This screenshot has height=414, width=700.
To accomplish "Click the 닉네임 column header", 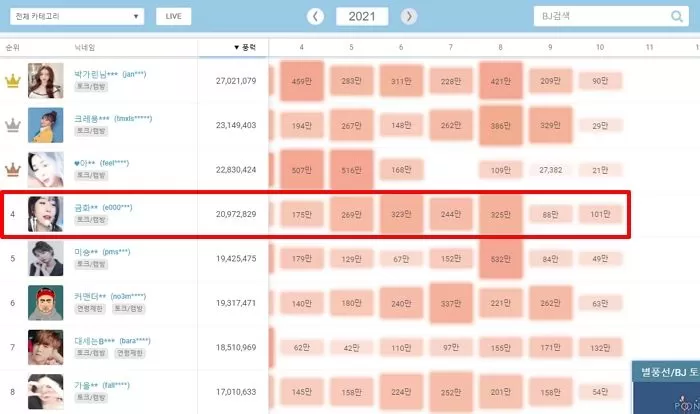I will coord(84,47).
